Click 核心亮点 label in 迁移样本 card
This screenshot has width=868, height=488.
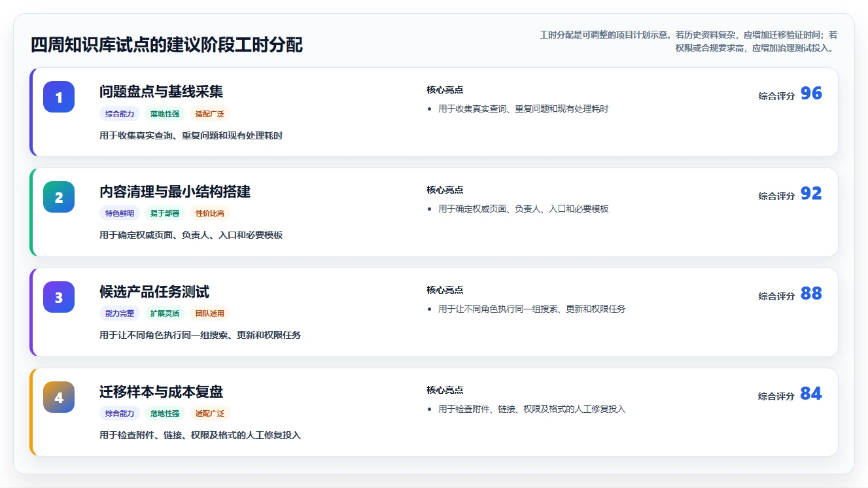pos(445,390)
